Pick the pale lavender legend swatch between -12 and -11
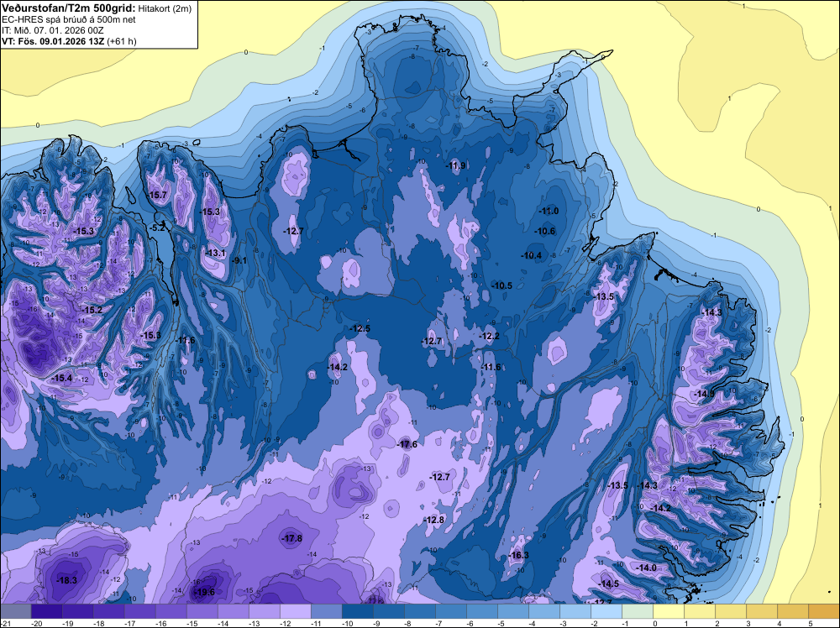This screenshot has width=840, height=628. click(295, 611)
